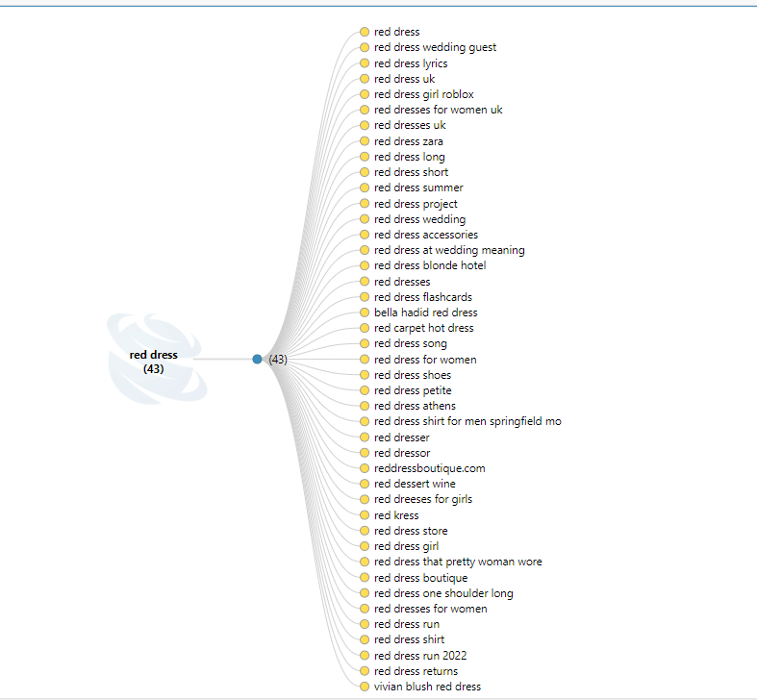
Task: Choose 'red carpet hot dress' keyword
Action: click(423, 328)
